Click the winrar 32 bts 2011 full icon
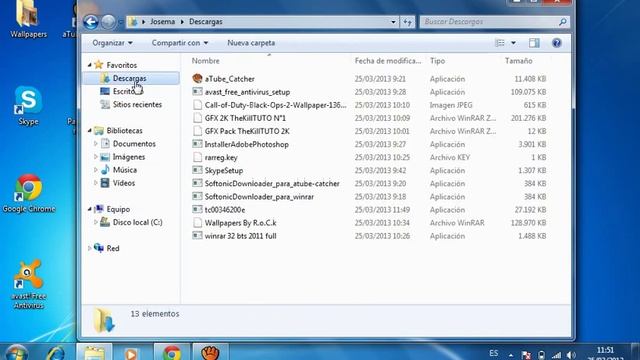 pyautogui.click(x=198, y=236)
